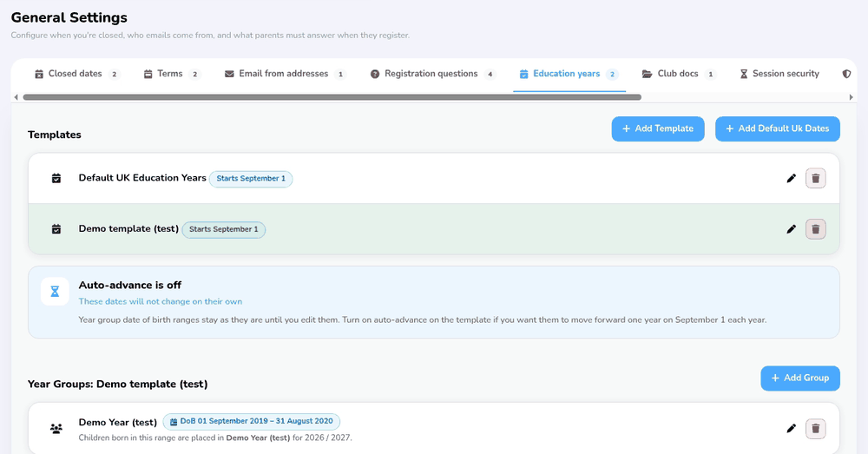Viewport: 868px width, 454px height.
Task: Click the Add Group button
Action: [x=800, y=378]
